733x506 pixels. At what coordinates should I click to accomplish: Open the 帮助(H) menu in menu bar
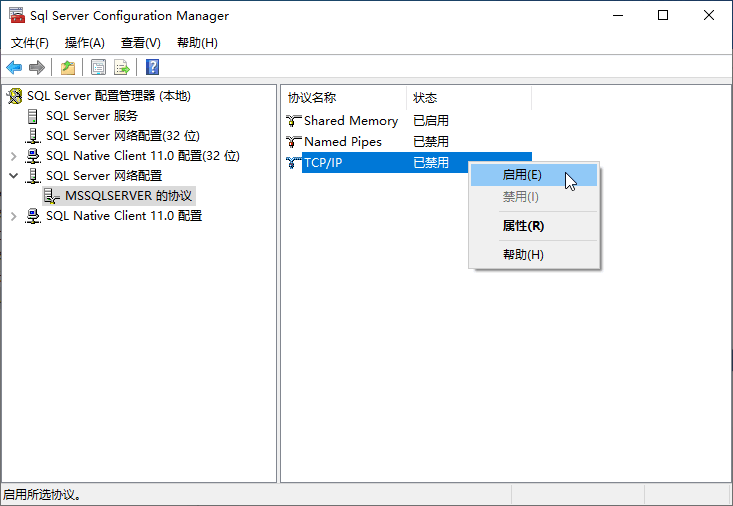pos(197,43)
